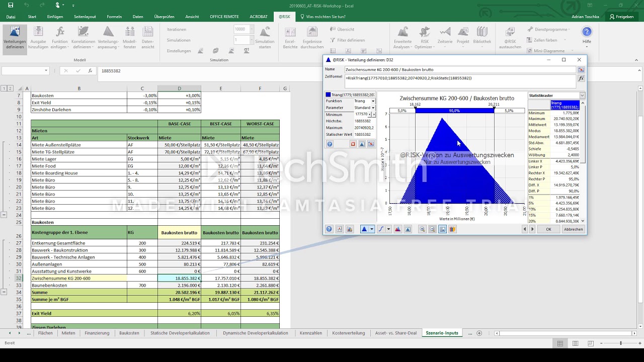This screenshot has height=362, width=644.
Task: Click blue Triang color swatch in dialog
Action: (328, 95)
